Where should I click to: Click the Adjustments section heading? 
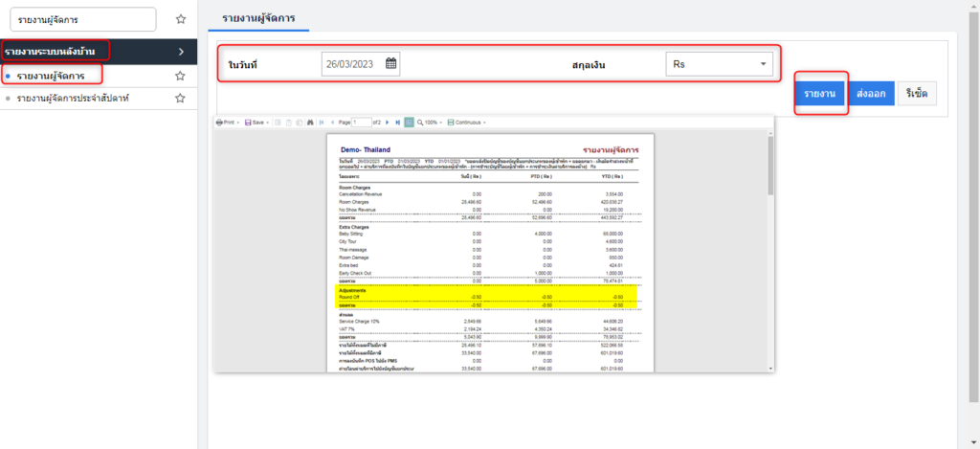[x=352, y=290]
